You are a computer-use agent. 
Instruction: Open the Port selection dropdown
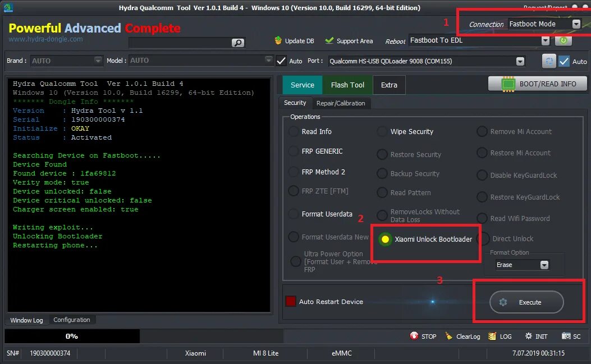(x=520, y=62)
